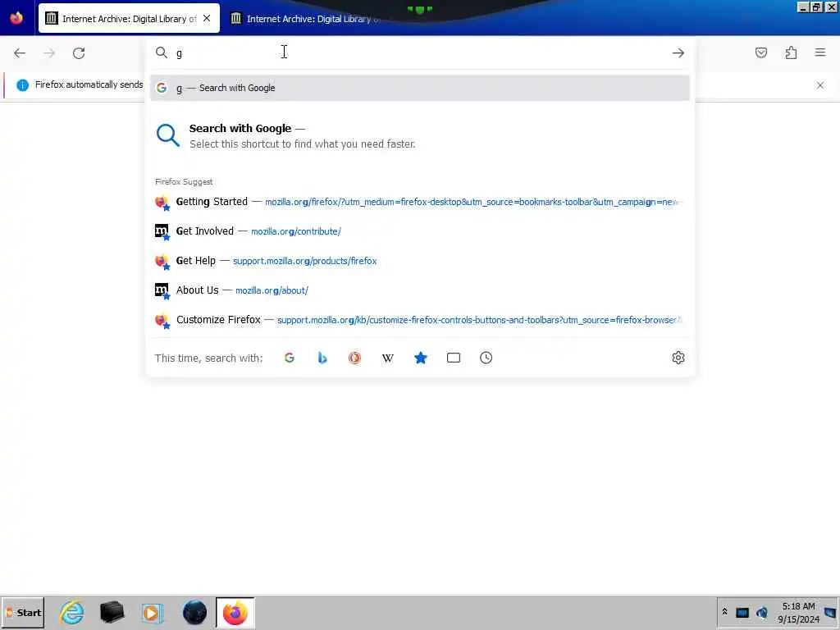Open the Get Involved suggestion
This screenshot has height=630, width=840.
pos(420,231)
